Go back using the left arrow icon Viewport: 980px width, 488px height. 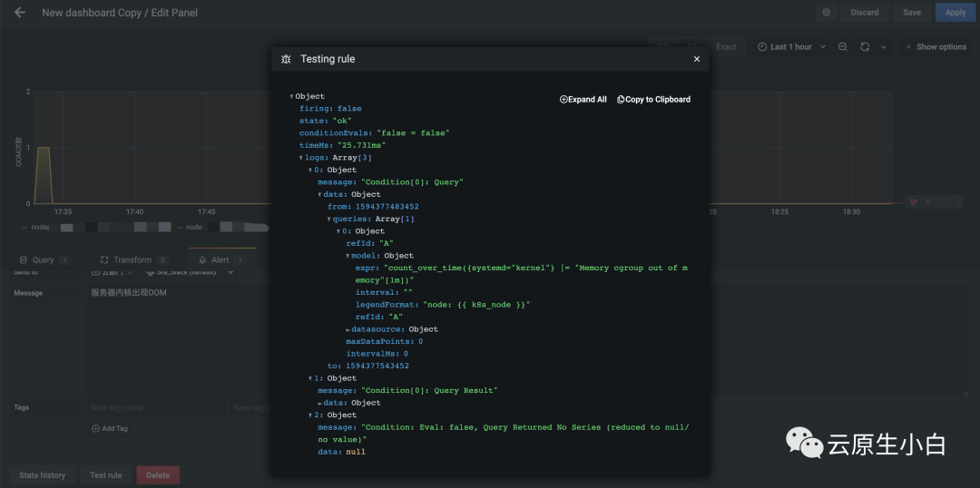point(19,13)
